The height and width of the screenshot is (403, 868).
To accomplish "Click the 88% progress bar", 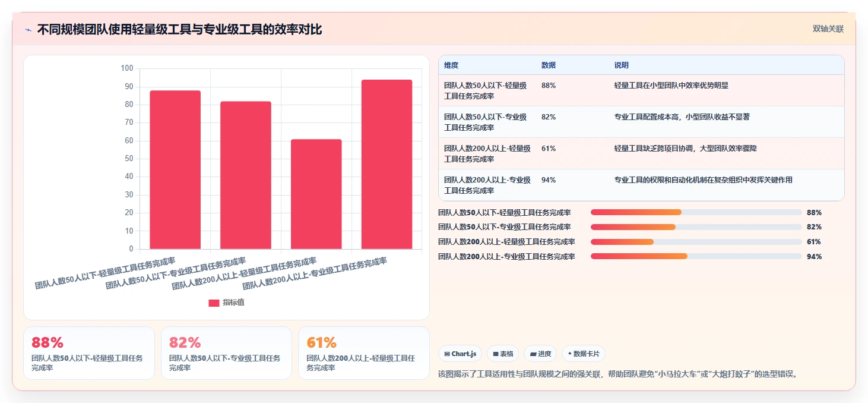I will click(696, 212).
